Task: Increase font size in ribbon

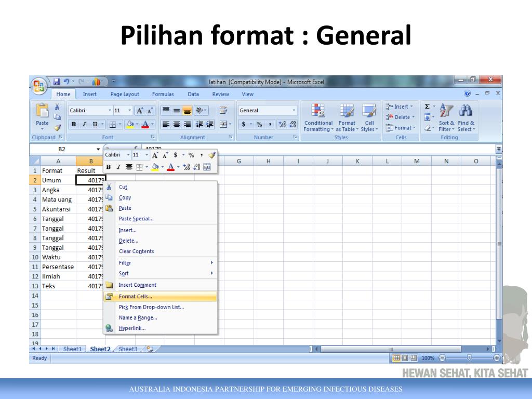Action: coord(140,110)
